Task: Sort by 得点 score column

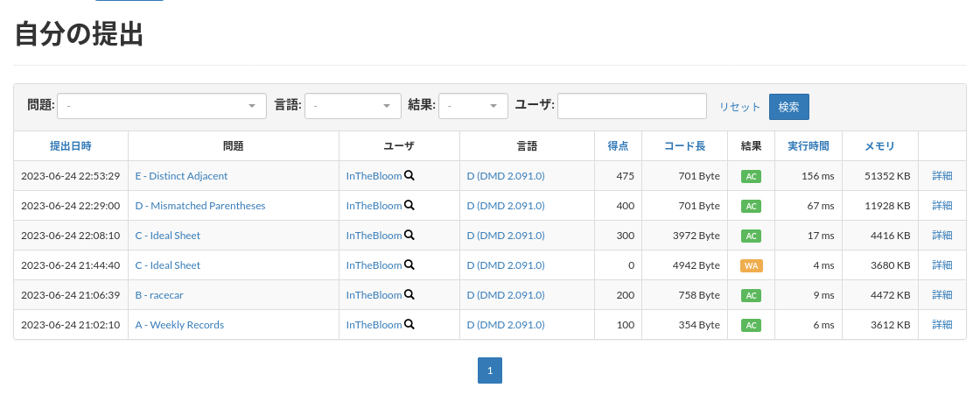Action: pos(618,146)
